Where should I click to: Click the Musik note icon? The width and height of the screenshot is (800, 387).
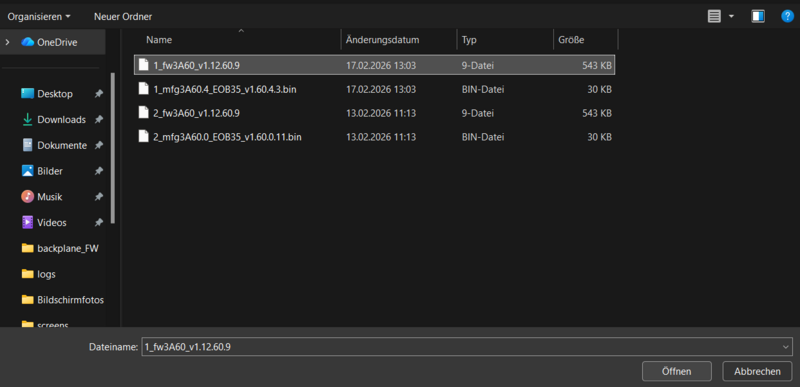(x=28, y=196)
